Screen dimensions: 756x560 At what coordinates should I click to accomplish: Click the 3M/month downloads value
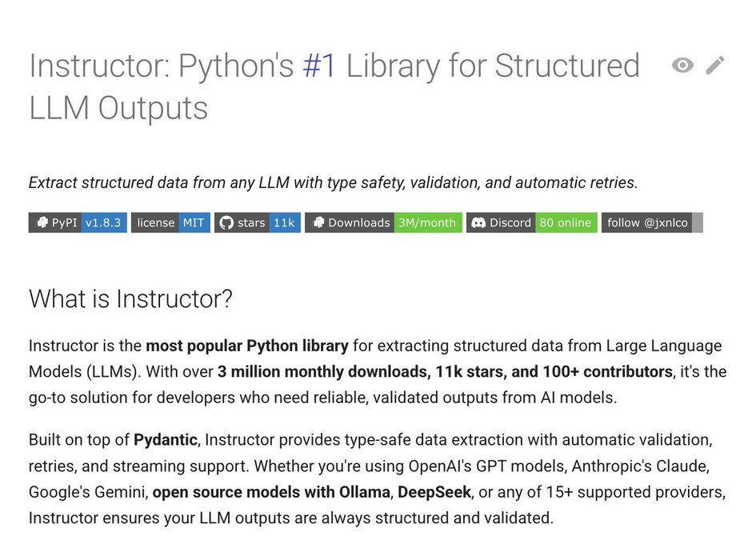(427, 223)
